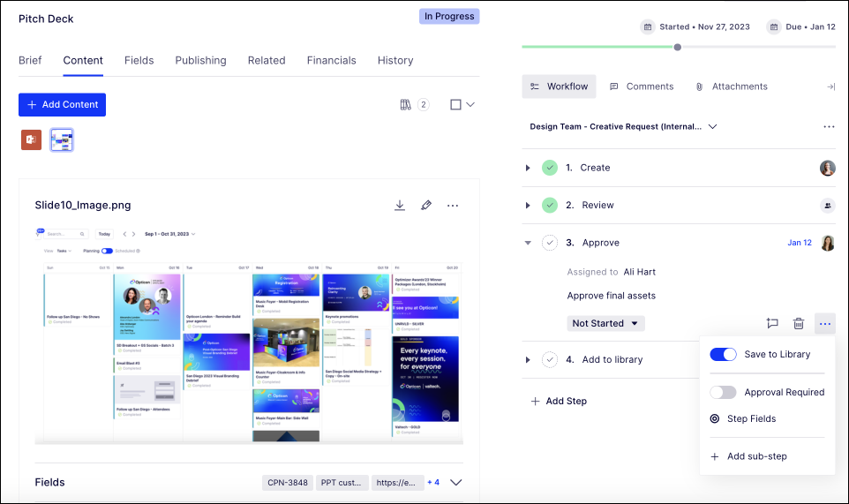The height and width of the screenshot is (504, 849).
Task: Click the progress timeline slider handle
Action: click(x=678, y=47)
